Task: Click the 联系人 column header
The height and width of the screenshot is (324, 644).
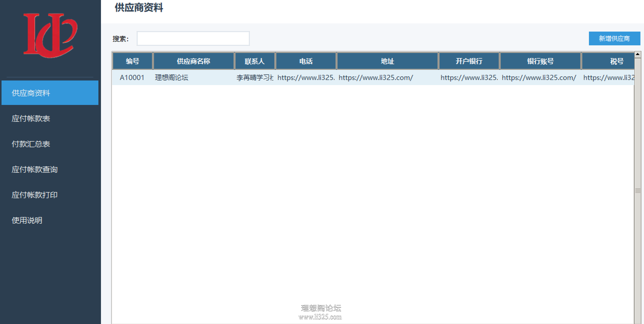Action: [255, 61]
